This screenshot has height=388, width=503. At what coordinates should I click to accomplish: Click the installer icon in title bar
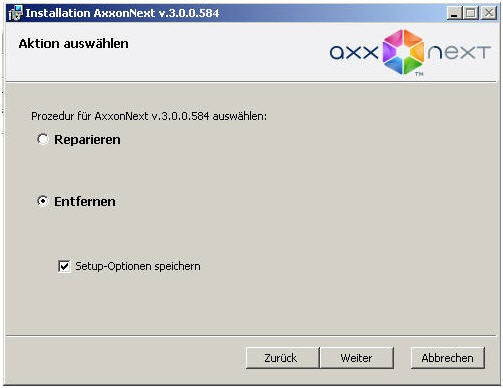pyautogui.click(x=15, y=13)
